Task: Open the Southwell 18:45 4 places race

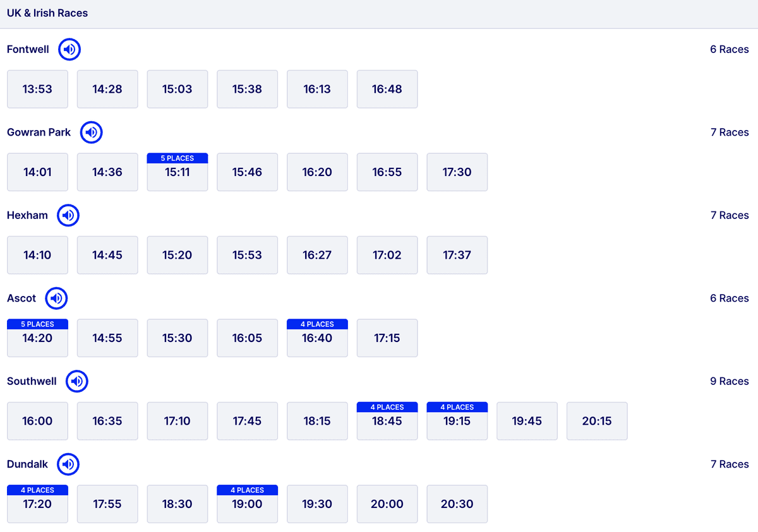Action: click(387, 421)
